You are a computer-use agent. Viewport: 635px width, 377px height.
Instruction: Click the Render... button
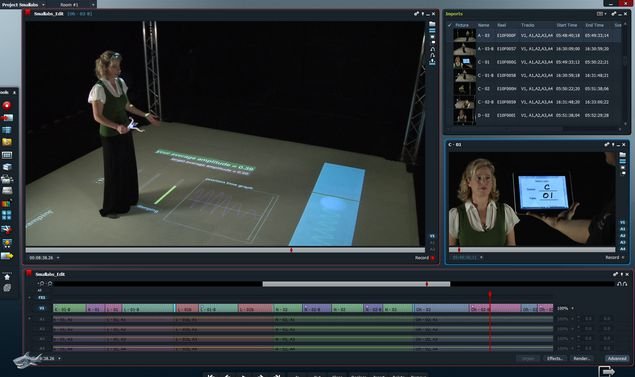point(582,358)
